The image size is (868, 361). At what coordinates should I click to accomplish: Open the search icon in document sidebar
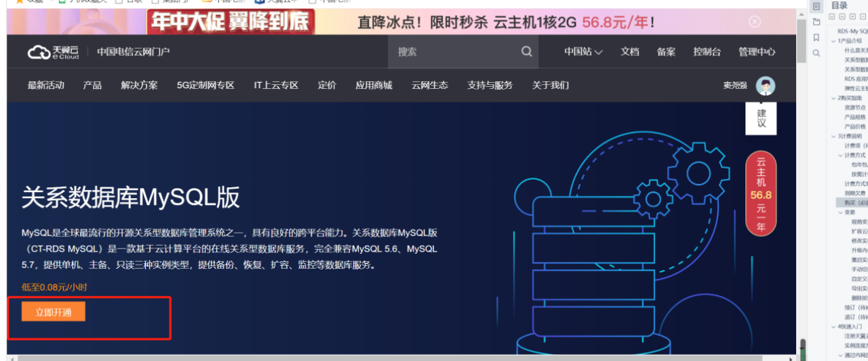pyautogui.click(x=816, y=53)
